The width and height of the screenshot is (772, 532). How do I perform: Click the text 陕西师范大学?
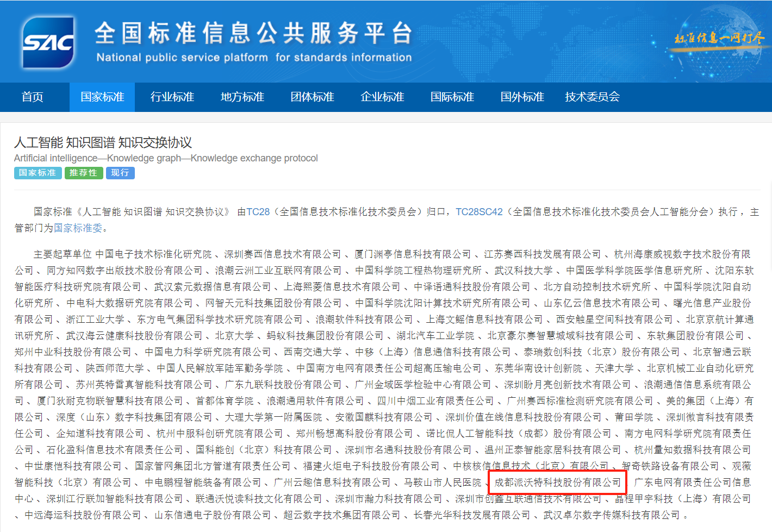pos(115,368)
